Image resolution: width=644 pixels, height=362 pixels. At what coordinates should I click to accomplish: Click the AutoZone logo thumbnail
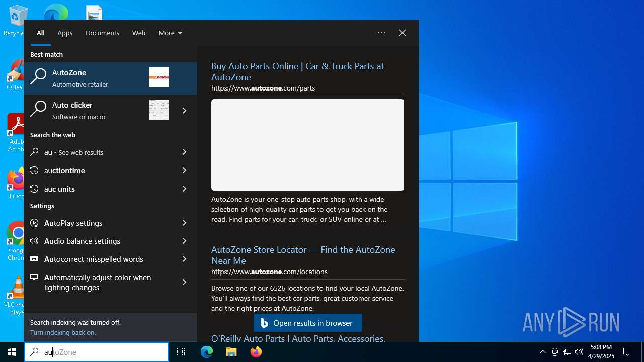pyautogui.click(x=159, y=77)
